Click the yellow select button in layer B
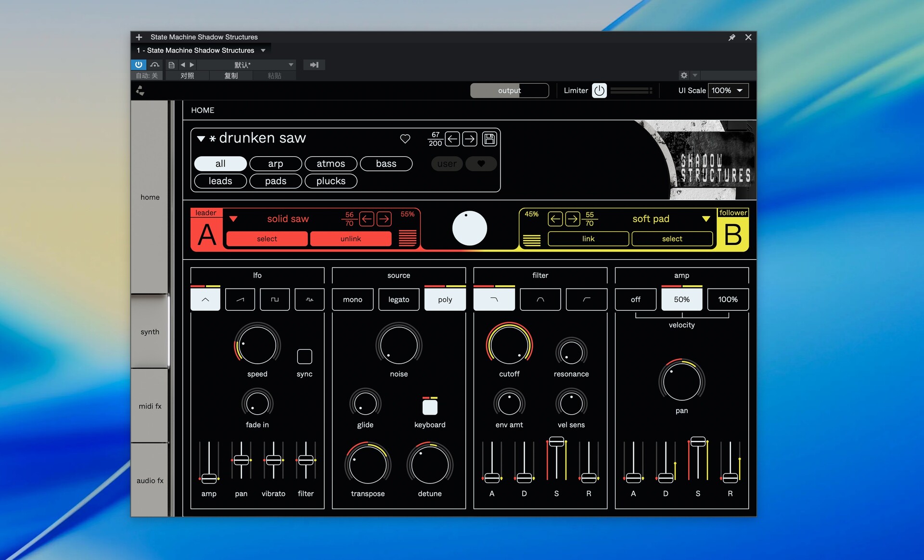This screenshot has height=560, width=924. pos(672,239)
